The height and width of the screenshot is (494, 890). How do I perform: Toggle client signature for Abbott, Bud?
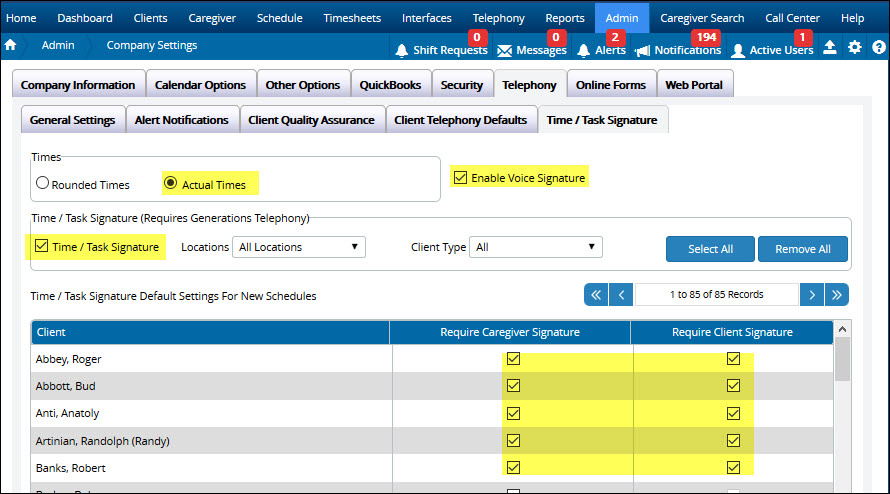[733, 386]
